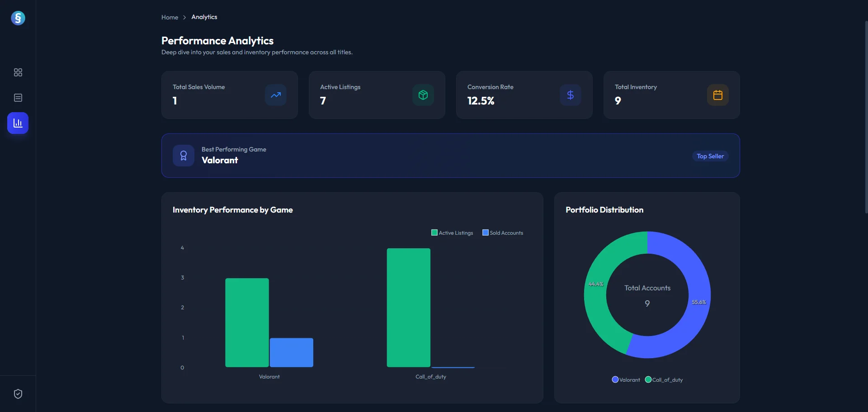Open the listings panel icon in the sidebar

tap(18, 98)
